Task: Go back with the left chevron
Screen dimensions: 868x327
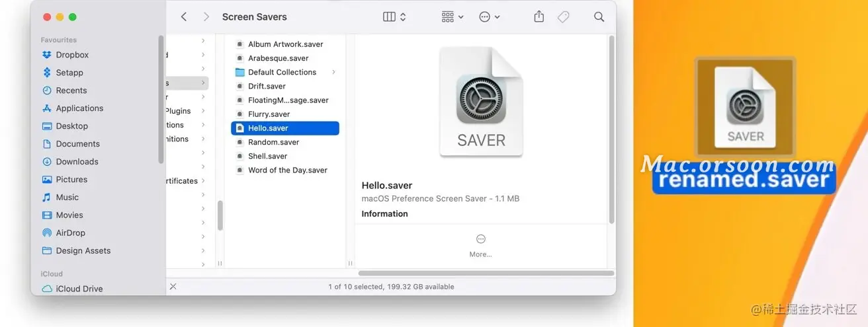Action: click(x=184, y=17)
